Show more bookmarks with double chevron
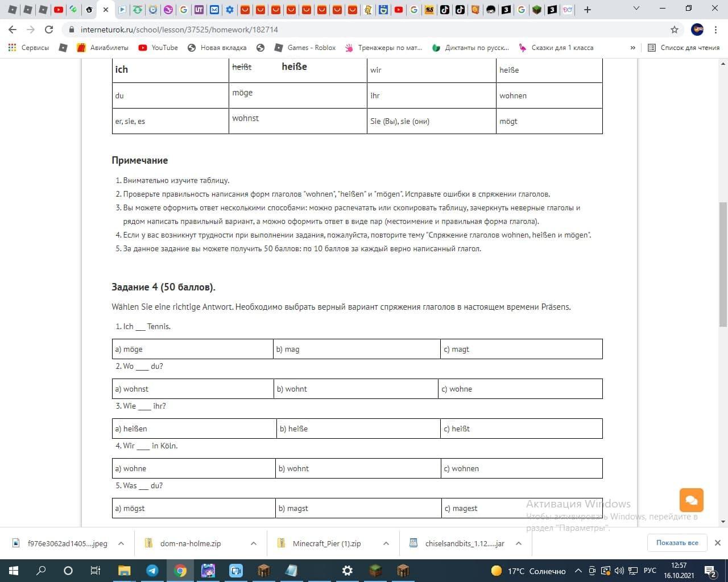 [632, 48]
